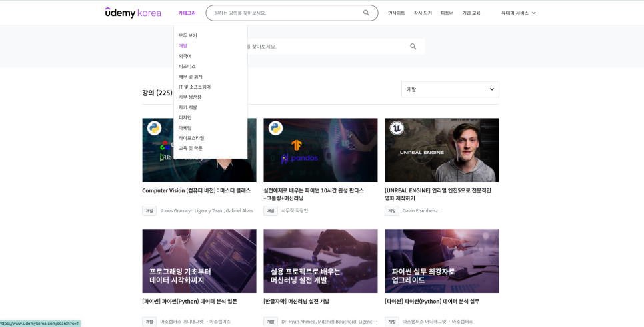This screenshot has height=327, width=644.
Task: Open 실용 프로젝트로 배우는 머신러닝 thumbnail
Action: 321,261
